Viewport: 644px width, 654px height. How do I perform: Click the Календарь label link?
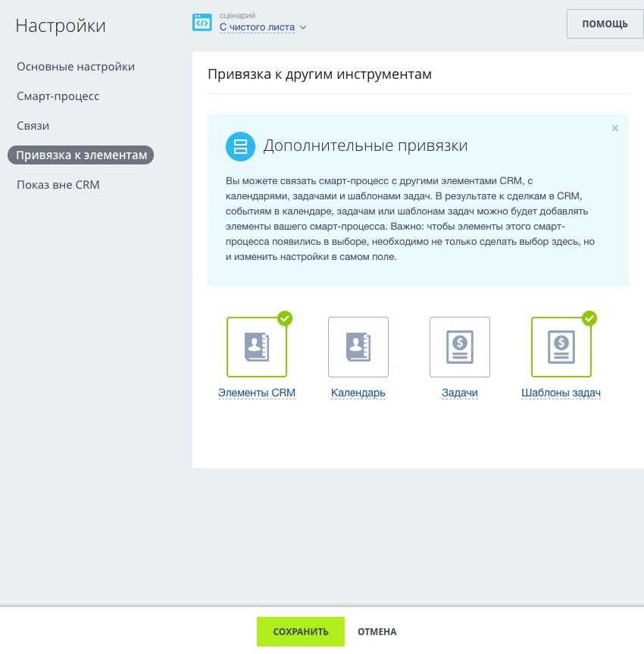pyautogui.click(x=358, y=393)
